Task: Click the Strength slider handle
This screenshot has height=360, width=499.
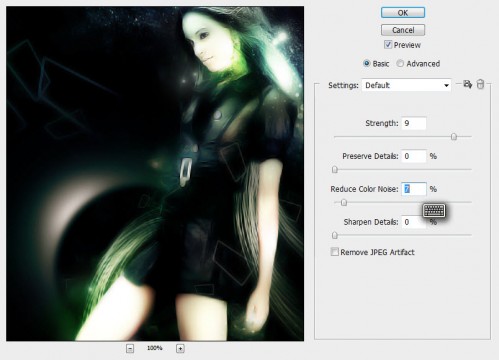Action: click(x=454, y=137)
